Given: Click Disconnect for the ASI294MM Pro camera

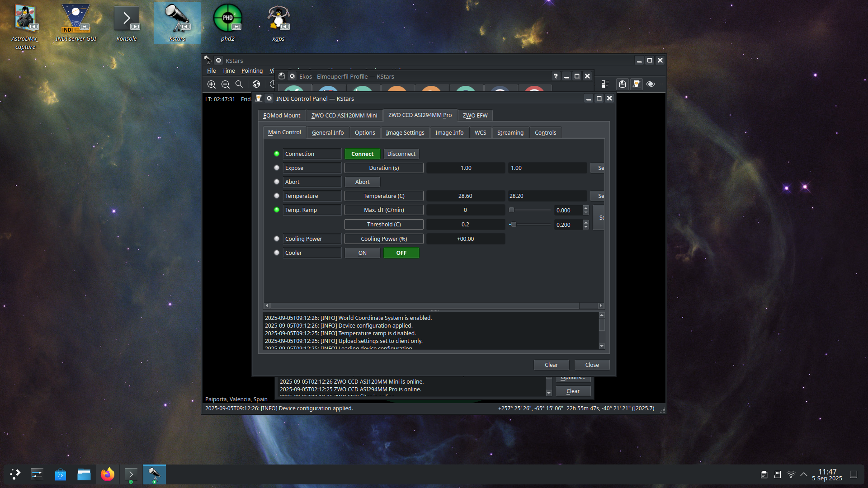Looking at the screenshot, I should (x=401, y=154).
